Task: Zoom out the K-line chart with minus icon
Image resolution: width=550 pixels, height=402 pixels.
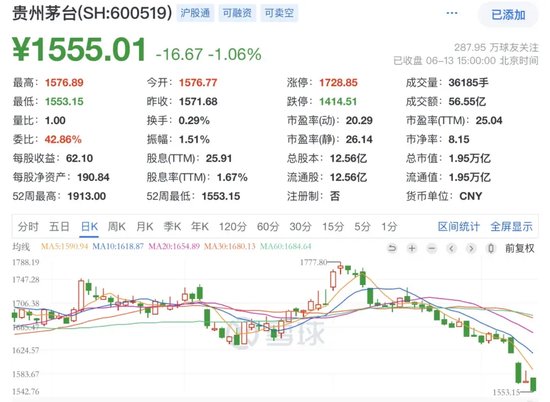Action: (x=432, y=248)
